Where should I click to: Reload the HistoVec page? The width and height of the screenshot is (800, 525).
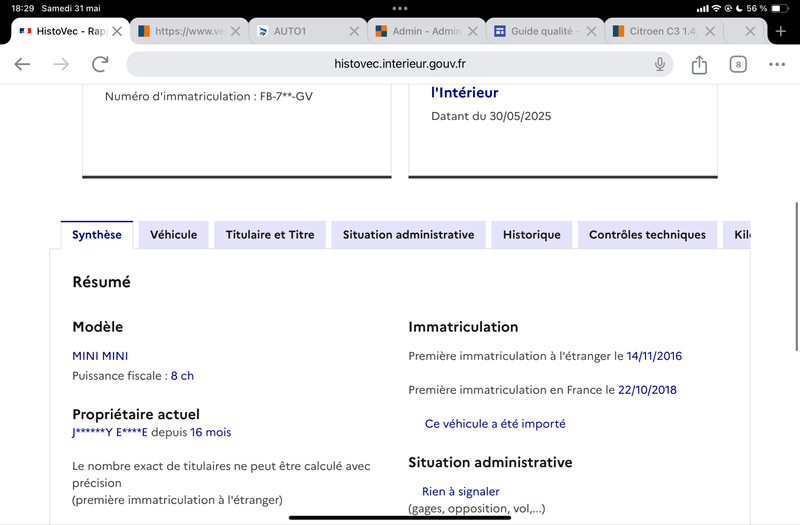[x=100, y=64]
